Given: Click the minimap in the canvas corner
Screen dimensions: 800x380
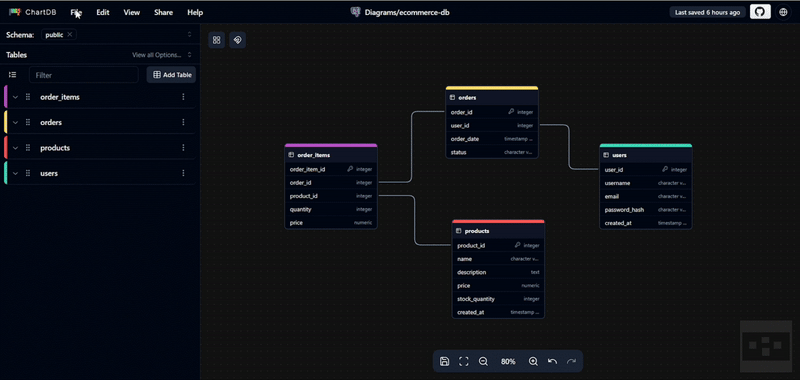Looking at the screenshot, I should [766, 346].
